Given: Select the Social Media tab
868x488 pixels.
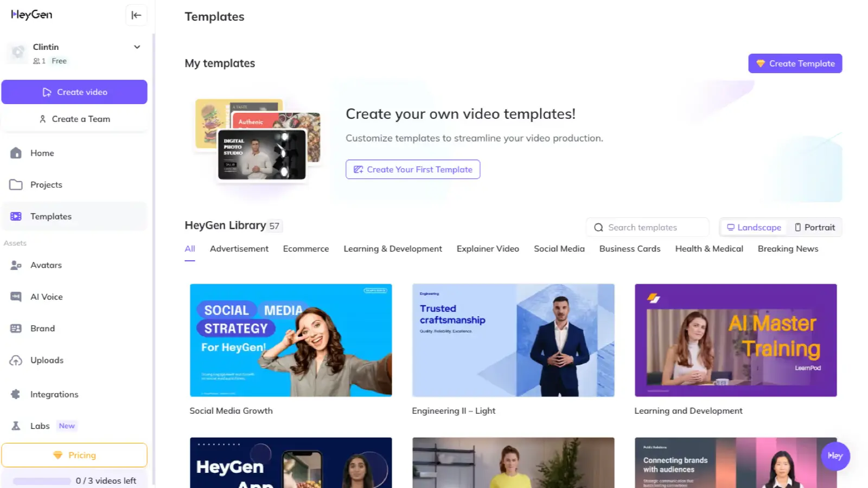Looking at the screenshot, I should pyautogui.click(x=559, y=249).
